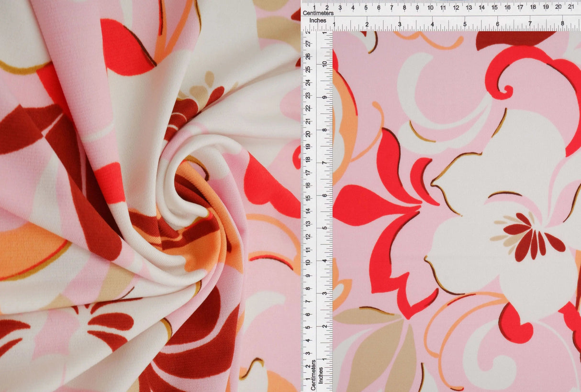This screenshot has height=392, width=581.
Task: Click the number 21 on the top ruler
Action: 570,7
